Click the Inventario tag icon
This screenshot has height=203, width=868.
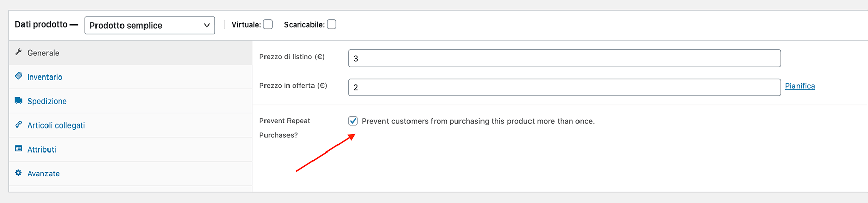click(x=19, y=76)
